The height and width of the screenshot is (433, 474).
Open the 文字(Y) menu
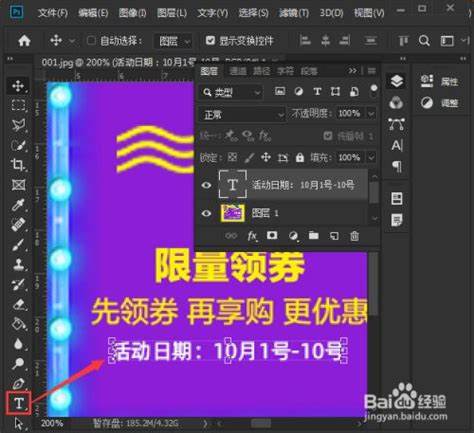point(212,13)
